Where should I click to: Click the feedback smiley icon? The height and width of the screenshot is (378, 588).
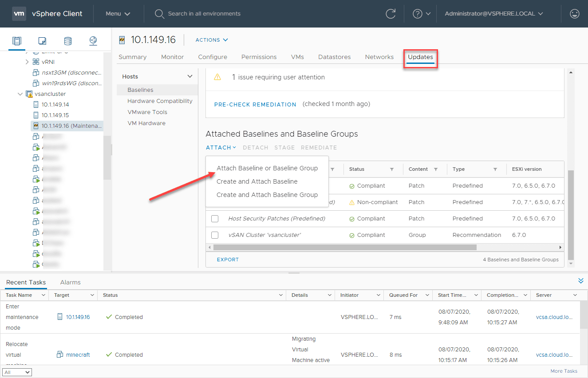[x=574, y=14]
